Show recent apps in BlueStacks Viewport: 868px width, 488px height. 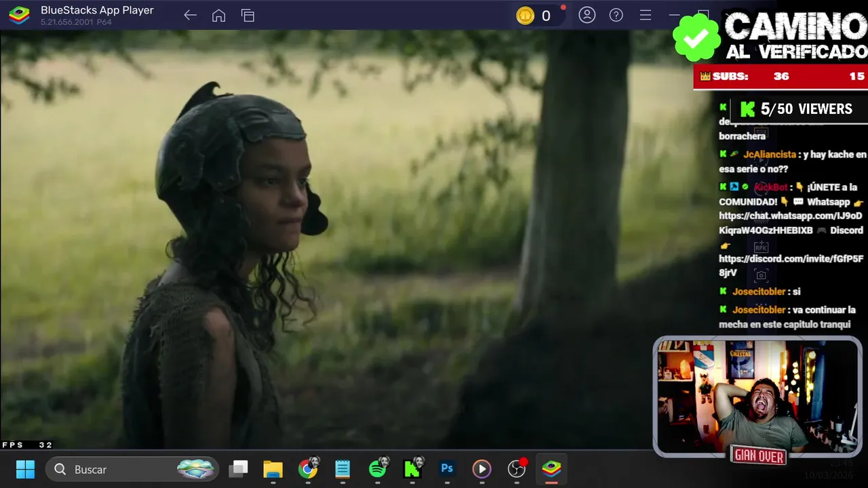coord(248,16)
